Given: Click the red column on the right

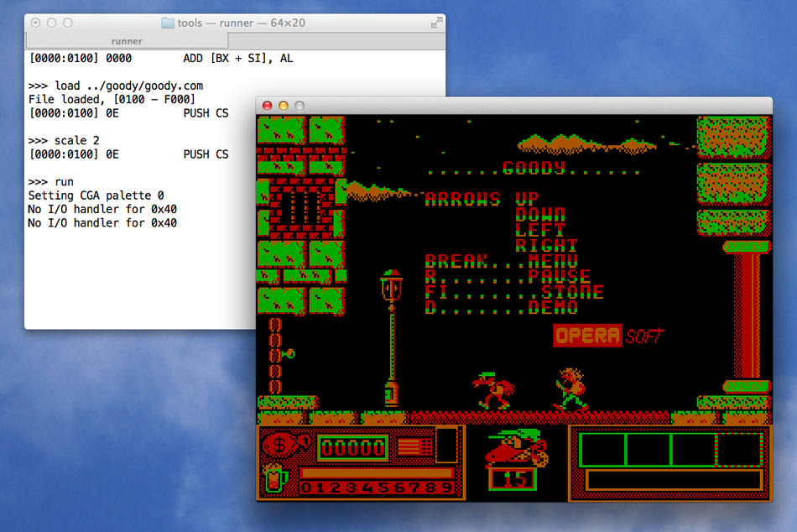Looking at the screenshot, I should point(748,317).
